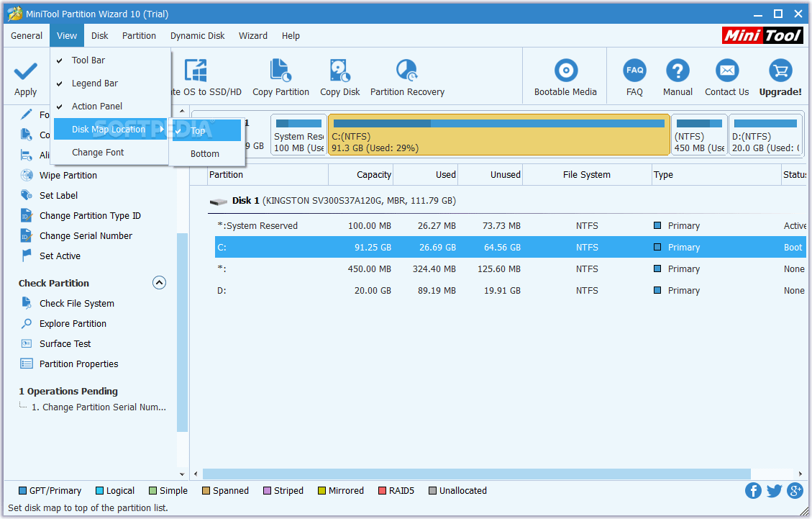Open the Google Plus icon

pyautogui.click(x=795, y=490)
